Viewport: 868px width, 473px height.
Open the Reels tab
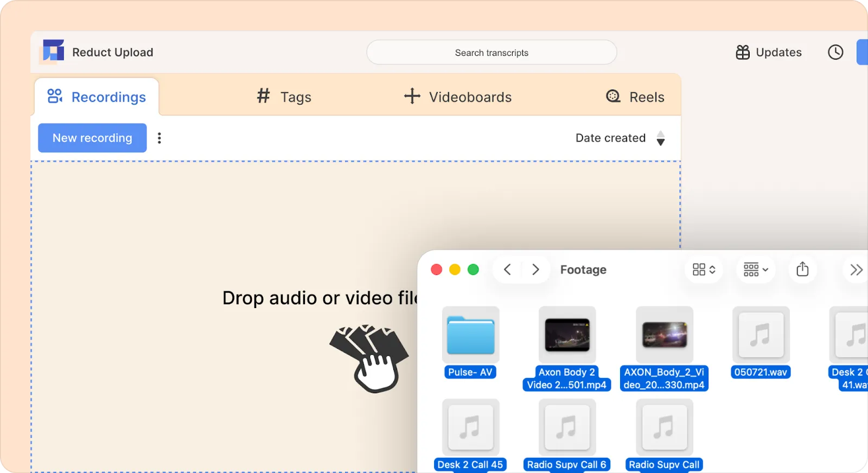[x=635, y=97]
